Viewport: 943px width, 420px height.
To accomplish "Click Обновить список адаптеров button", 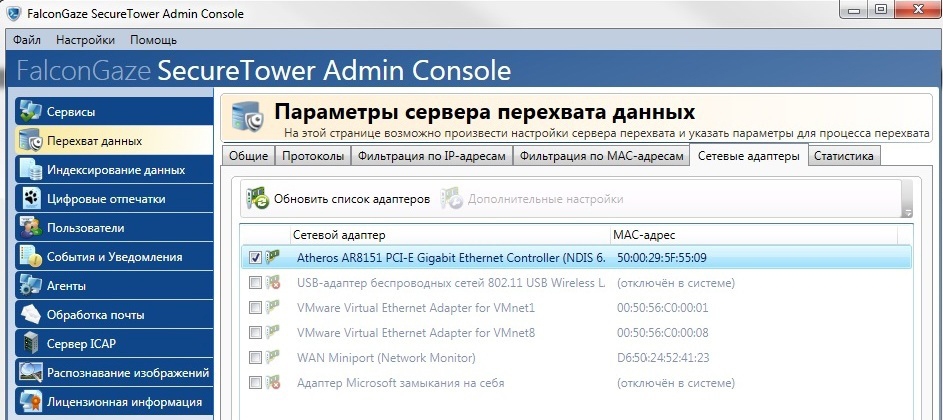I will click(x=339, y=199).
